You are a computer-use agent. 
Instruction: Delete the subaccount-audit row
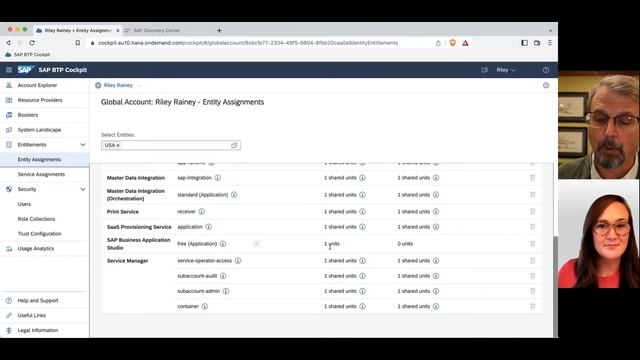click(532, 276)
